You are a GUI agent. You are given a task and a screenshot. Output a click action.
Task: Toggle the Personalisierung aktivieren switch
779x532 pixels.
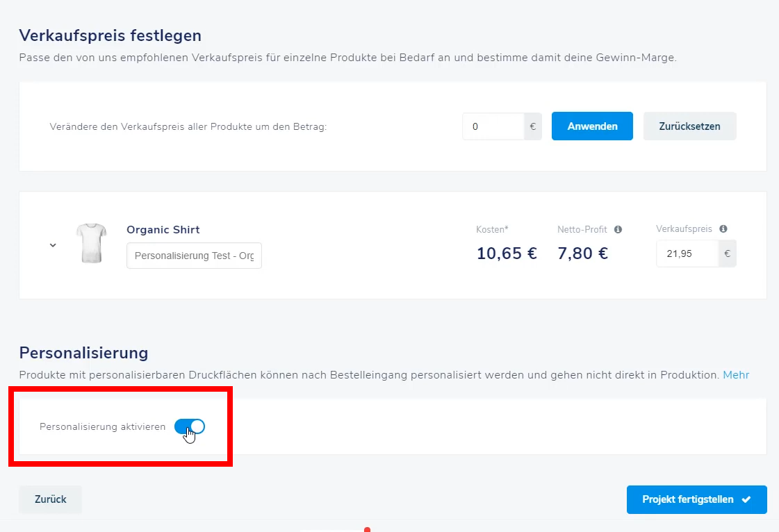pos(189,426)
